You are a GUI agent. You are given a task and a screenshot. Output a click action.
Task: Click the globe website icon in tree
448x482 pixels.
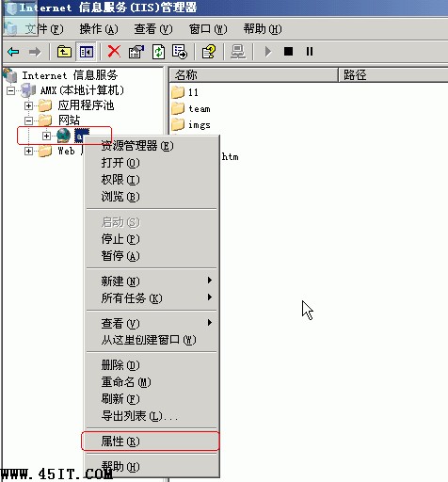(x=63, y=136)
